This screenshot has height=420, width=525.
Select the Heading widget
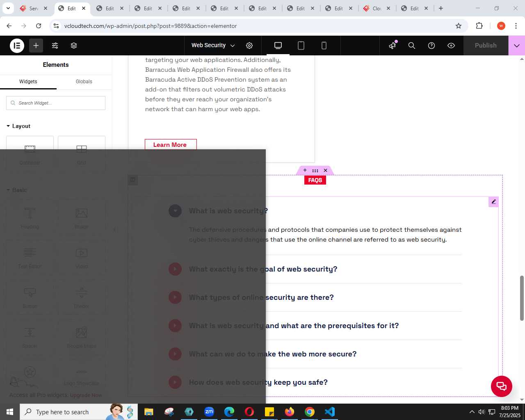tap(30, 218)
